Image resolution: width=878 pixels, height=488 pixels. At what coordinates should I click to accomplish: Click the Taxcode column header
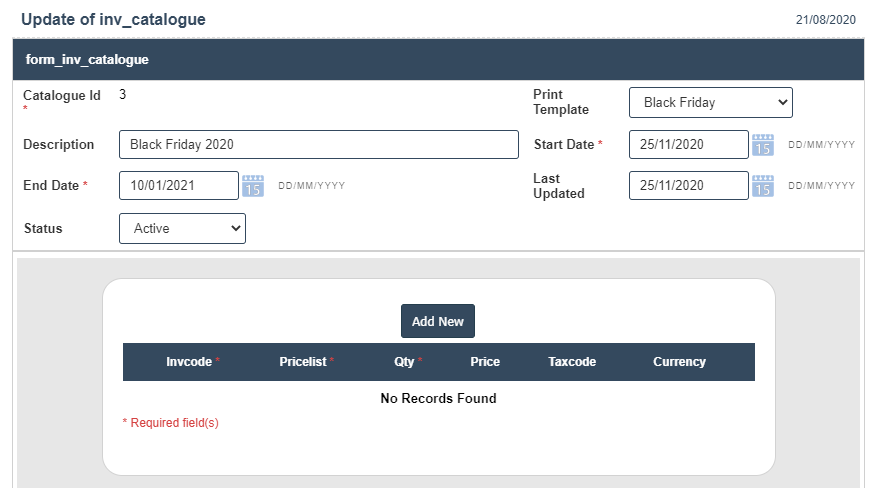click(x=572, y=362)
